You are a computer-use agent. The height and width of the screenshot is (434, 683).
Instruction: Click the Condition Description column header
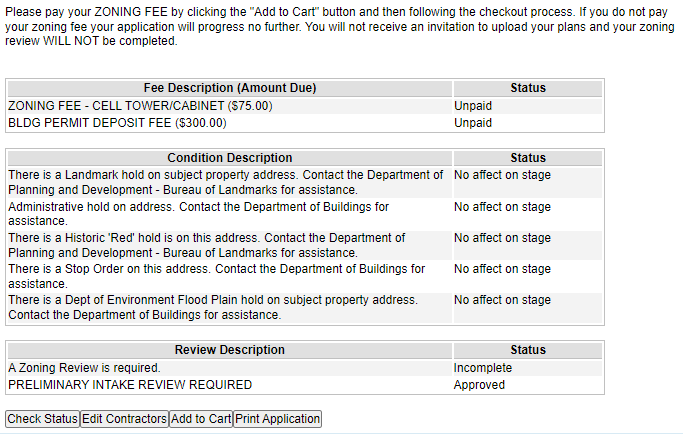point(230,158)
